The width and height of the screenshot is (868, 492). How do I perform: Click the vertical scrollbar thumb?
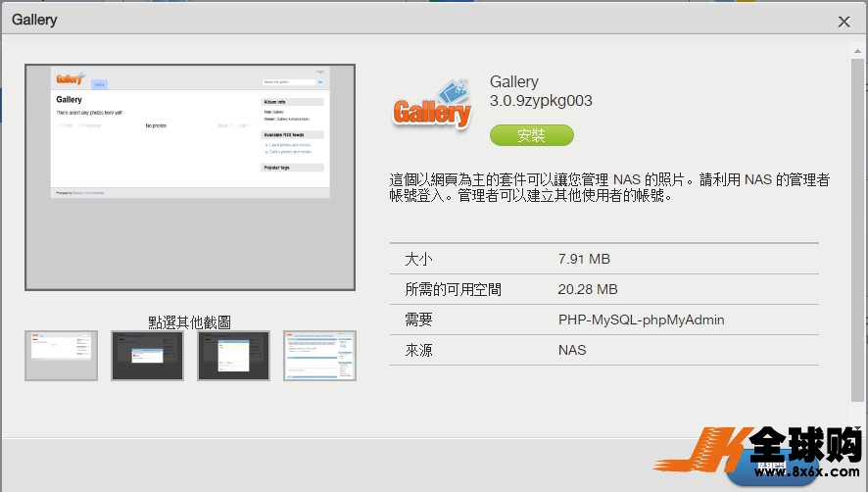[x=857, y=230]
